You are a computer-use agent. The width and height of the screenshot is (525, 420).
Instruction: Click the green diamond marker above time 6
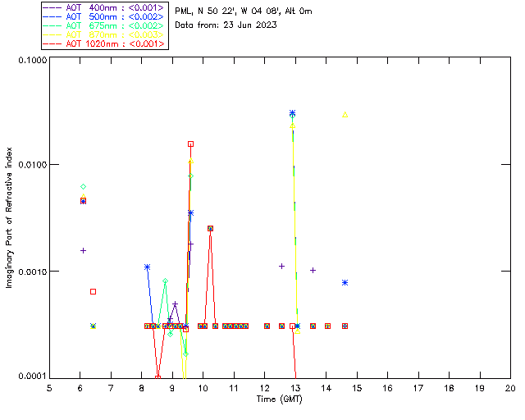click(84, 186)
